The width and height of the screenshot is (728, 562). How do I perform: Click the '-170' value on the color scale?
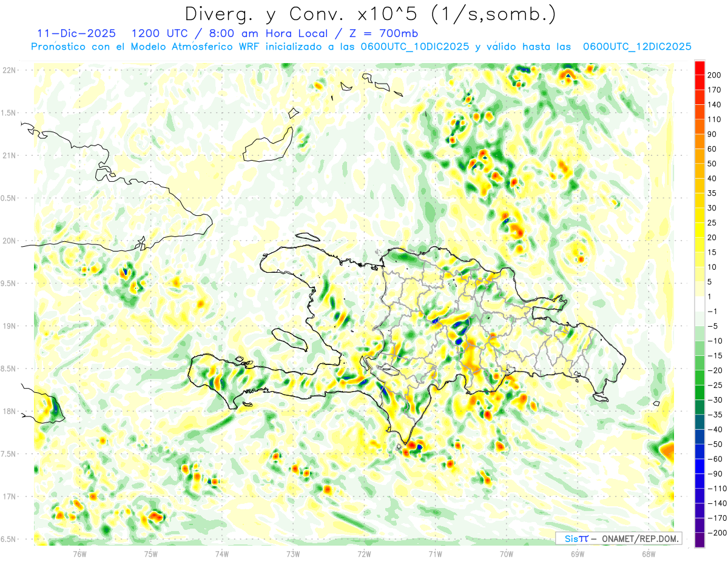click(718, 518)
